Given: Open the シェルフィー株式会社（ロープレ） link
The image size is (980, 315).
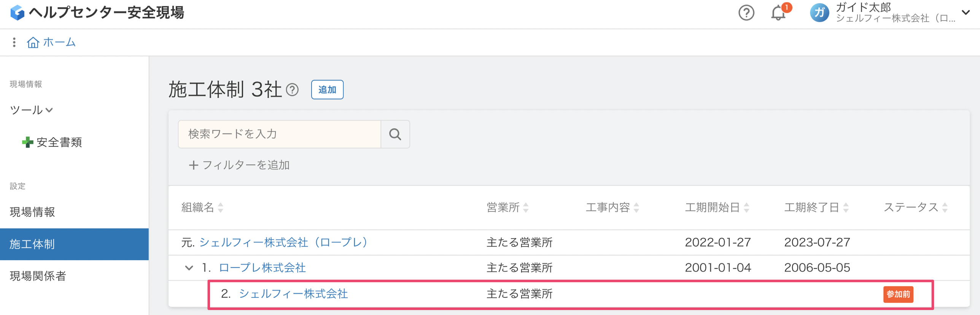Looking at the screenshot, I should pos(283,242).
